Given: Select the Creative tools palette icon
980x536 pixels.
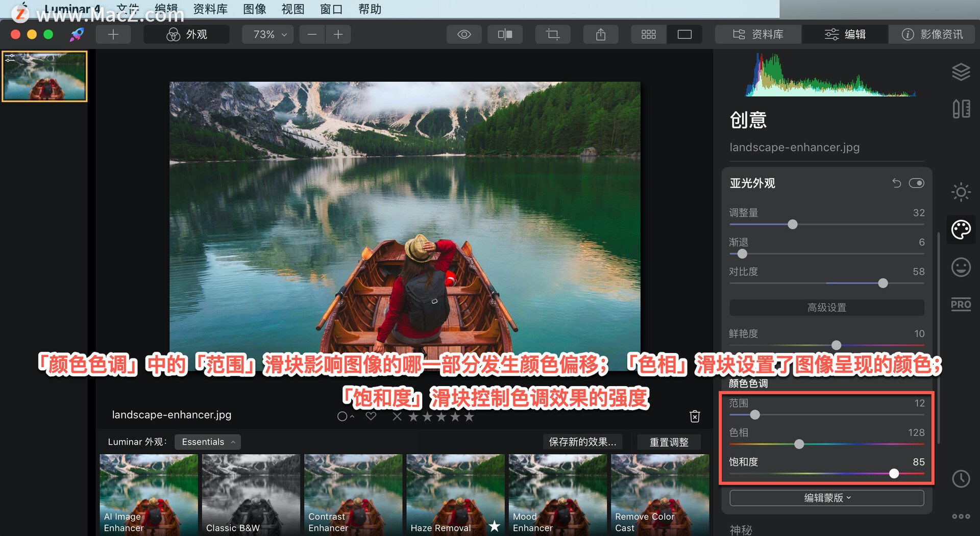Looking at the screenshot, I should click(961, 229).
